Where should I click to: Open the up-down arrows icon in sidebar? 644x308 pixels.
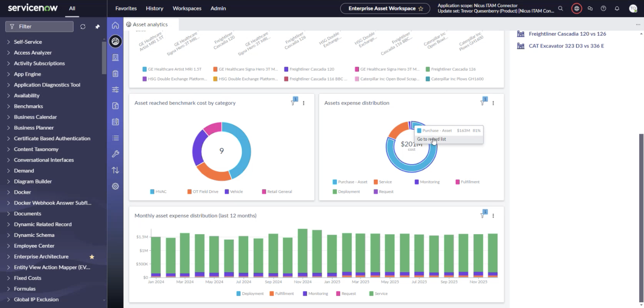coord(115,170)
